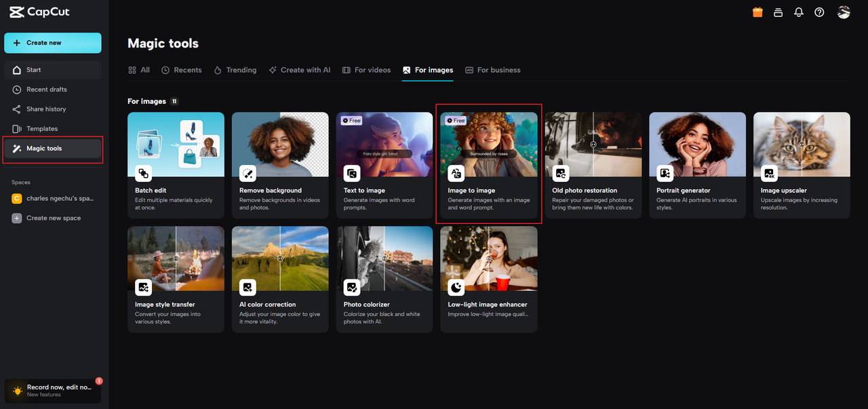Viewport: 868px width, 409px height.
Task: Open the notifications bell
Action: click(x=799, y=12)
